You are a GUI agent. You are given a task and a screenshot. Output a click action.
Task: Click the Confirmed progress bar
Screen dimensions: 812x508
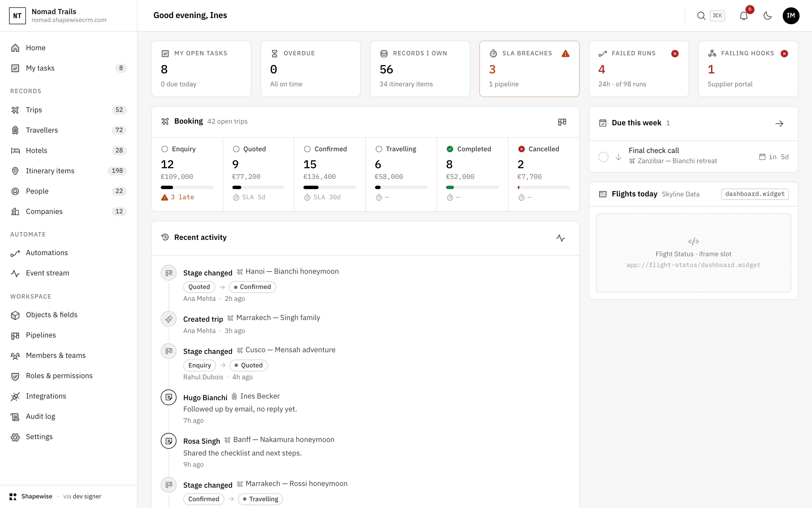point(330,187)
